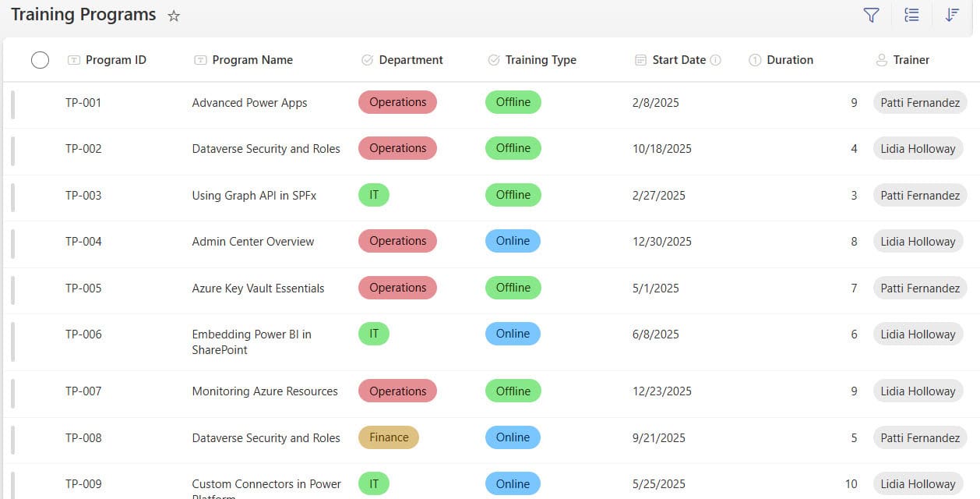Viewport: 980px width, 499px height.
Task: Click the duration value 3 in TP-003 row
Action: tap(854, 196)
